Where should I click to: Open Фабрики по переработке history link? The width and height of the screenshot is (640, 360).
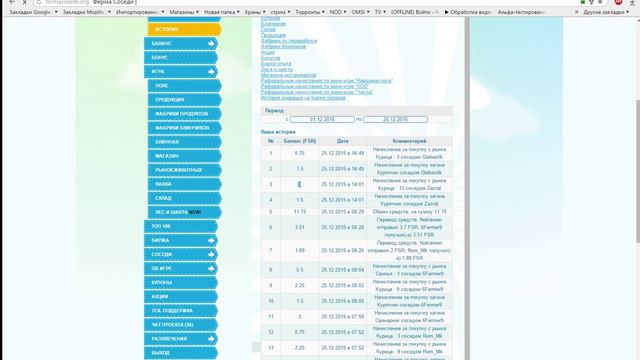click(289, 41)
